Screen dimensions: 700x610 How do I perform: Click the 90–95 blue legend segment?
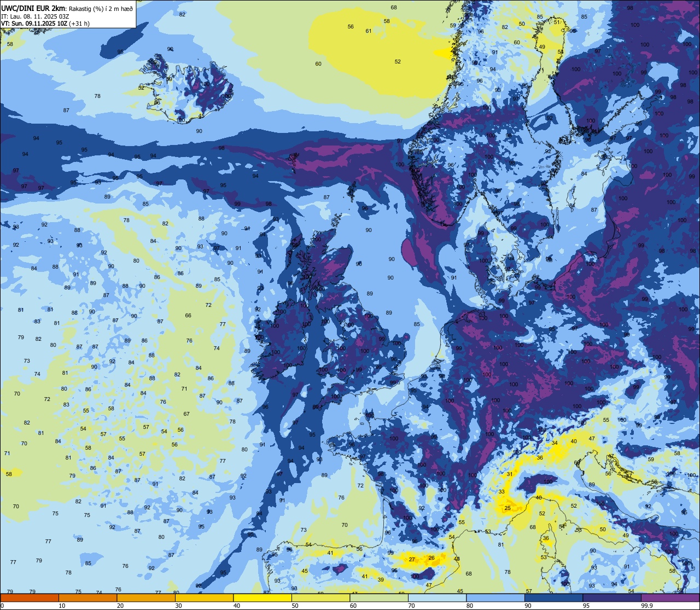coord(553,597)
